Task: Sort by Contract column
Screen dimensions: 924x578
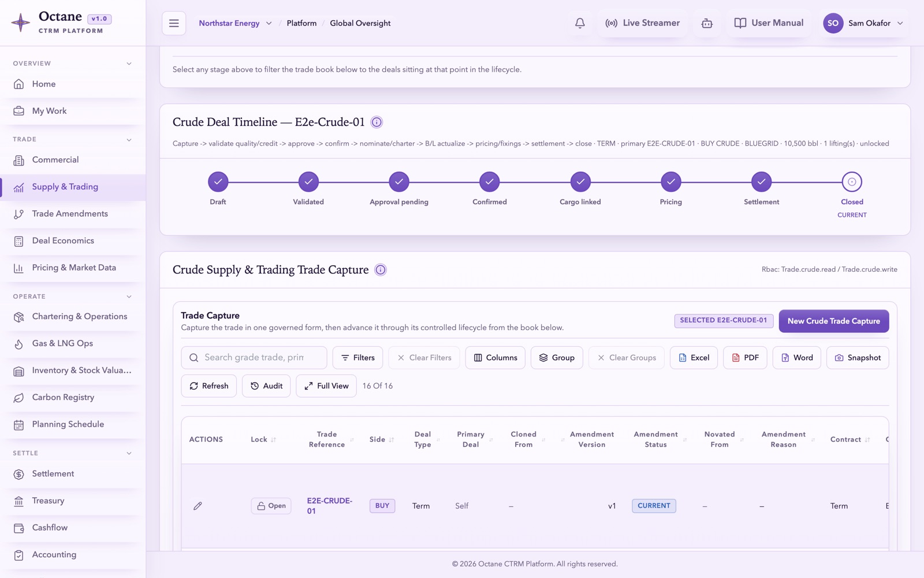Action: click(x=850, y=439)
